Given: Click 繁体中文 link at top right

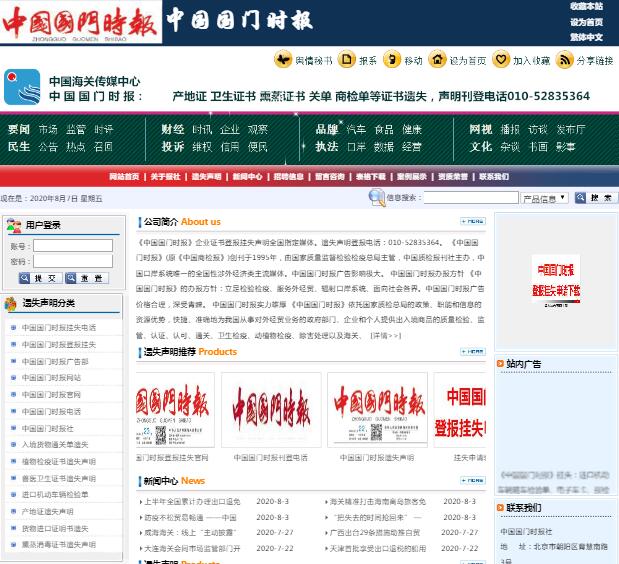Looking at the screenshot, I should pyautogui.click(x=586, y=37).
